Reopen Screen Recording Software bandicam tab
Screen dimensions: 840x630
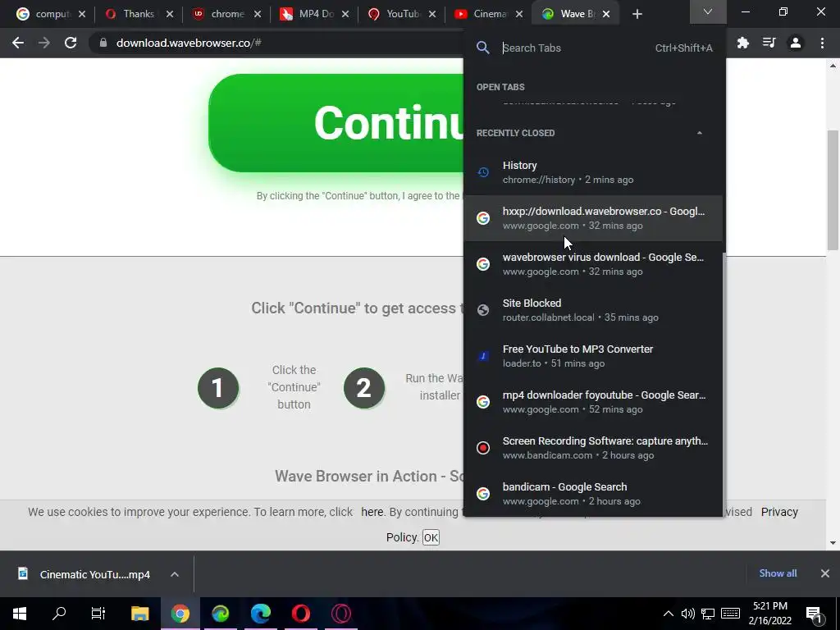click(593, 448)
